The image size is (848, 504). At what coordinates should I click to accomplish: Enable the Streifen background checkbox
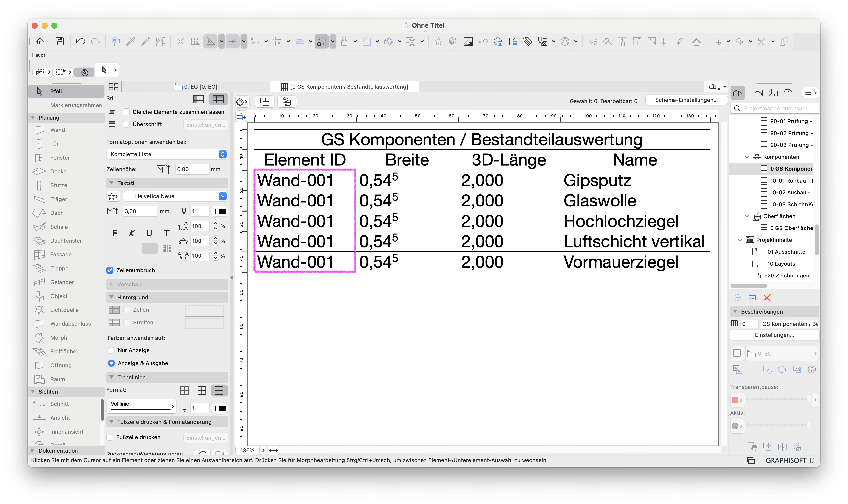[127, 323]
